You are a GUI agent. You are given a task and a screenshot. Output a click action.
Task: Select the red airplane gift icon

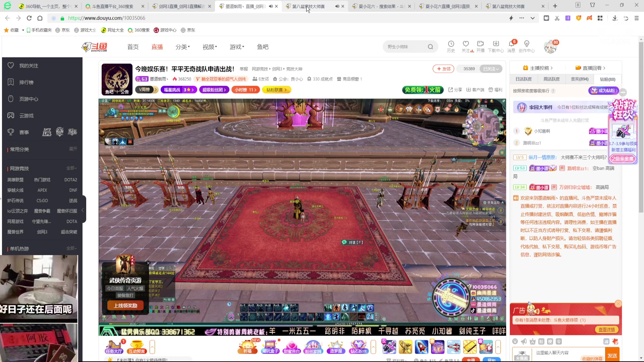(x=453, y=347)
